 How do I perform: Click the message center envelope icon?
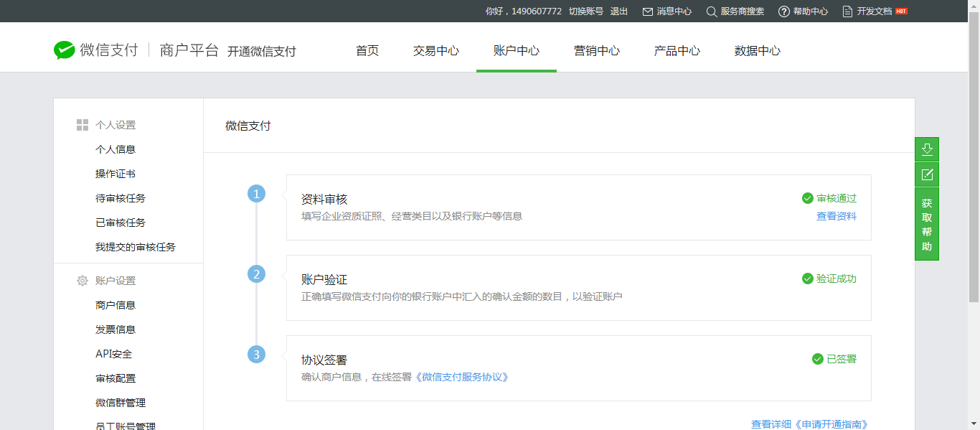tap(648, 11)
